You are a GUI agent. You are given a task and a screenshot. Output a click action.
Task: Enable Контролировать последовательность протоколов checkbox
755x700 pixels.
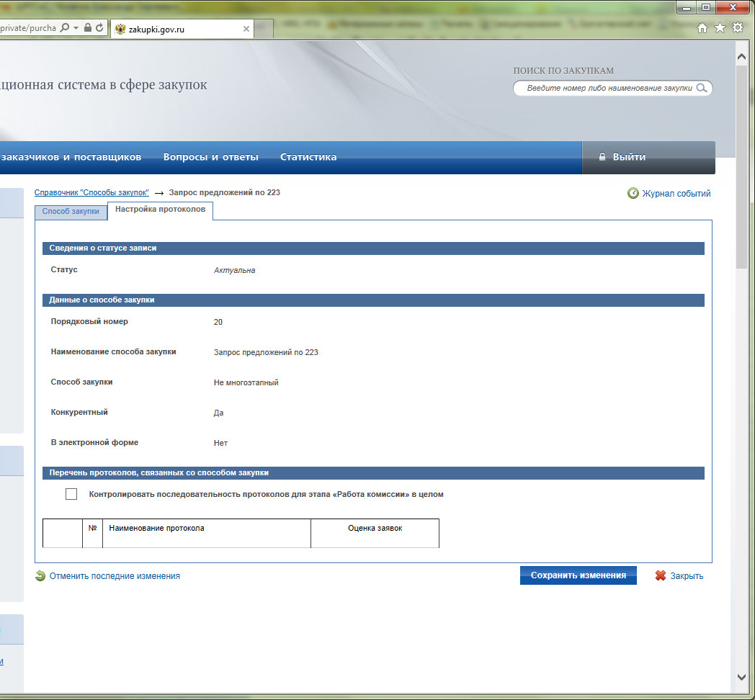(x=71, y=494)
